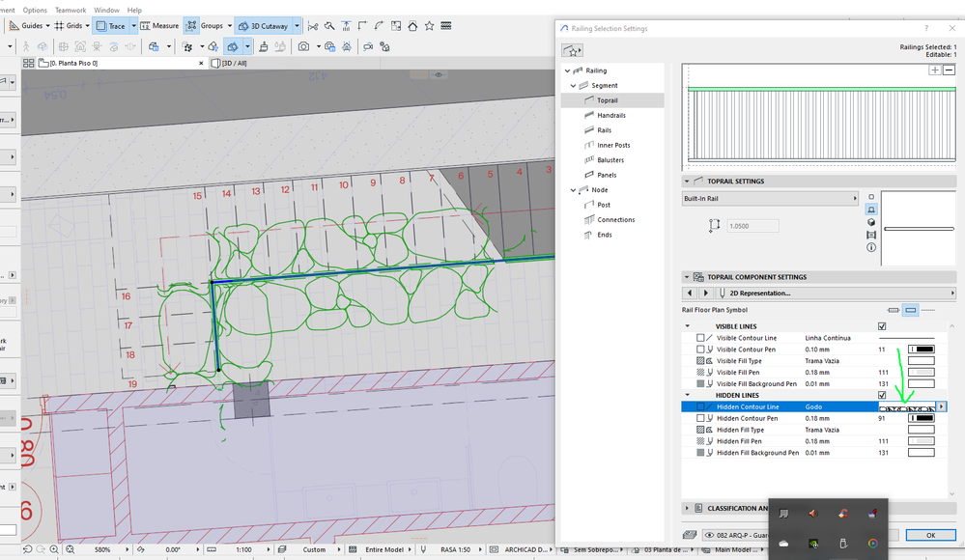
Task: Click the speaker volume icon in system tray
Action: tap(811, 514)
